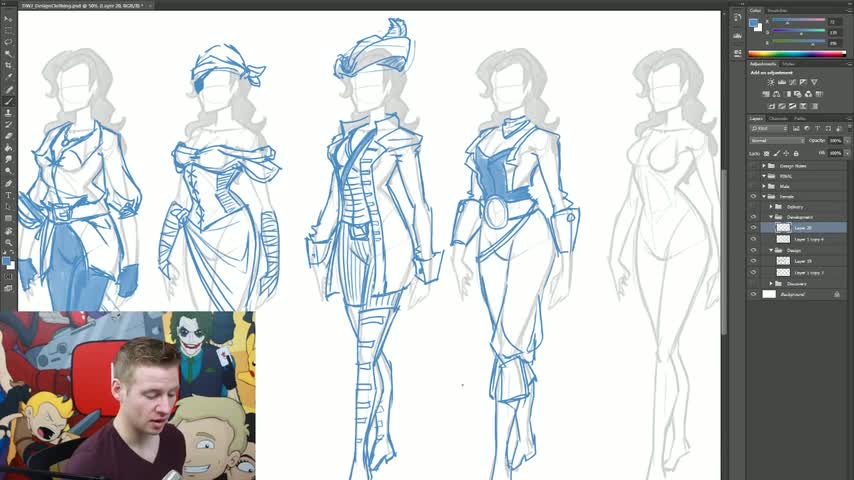Select the Rectangular Marquee tool
Screen dimensions: 854x480
8,31
